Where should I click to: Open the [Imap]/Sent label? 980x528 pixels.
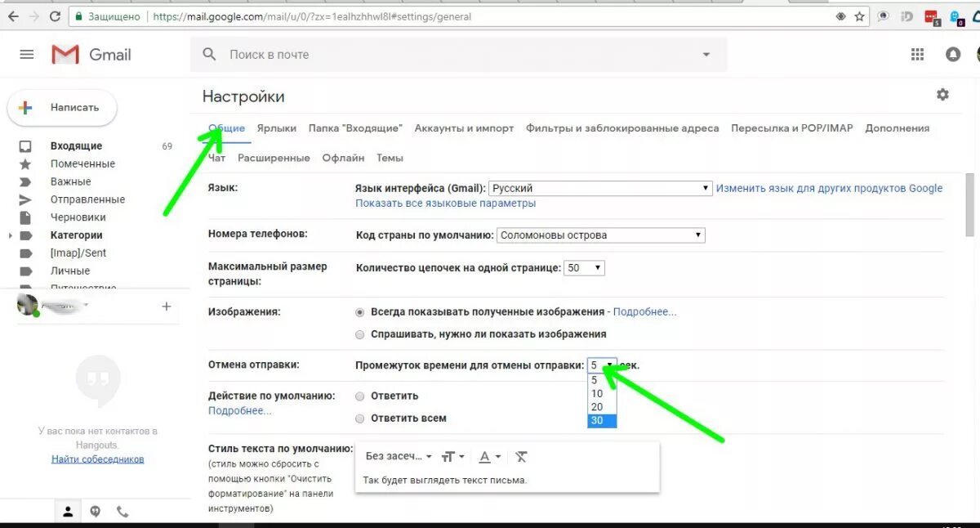coord(78,253)
